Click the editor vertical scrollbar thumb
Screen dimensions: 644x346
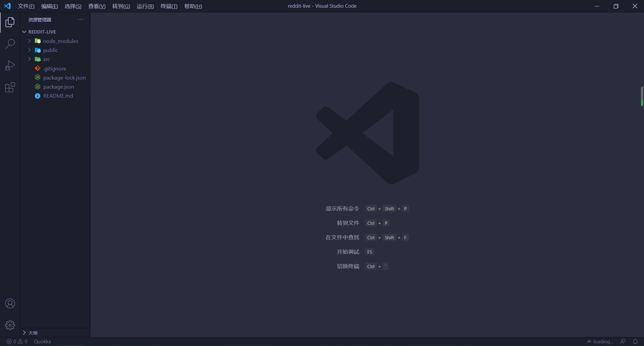642,96
